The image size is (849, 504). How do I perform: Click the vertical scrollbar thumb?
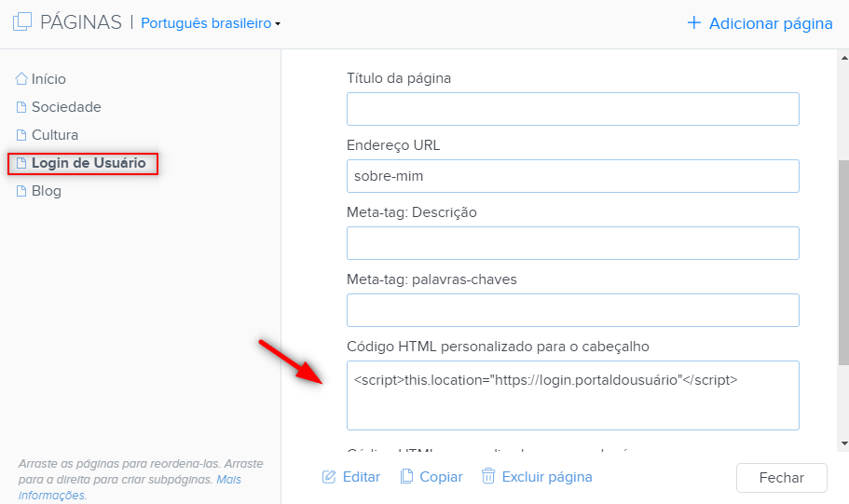click(x=844, y=263)
